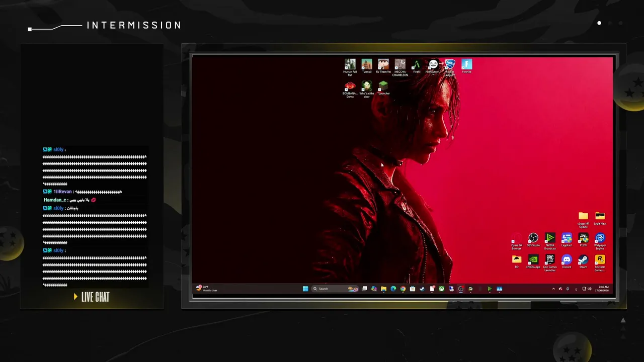Open the Fortnite desktop shortcut
Viewport: 644px width, 362px height.
[x=466, y=66]
